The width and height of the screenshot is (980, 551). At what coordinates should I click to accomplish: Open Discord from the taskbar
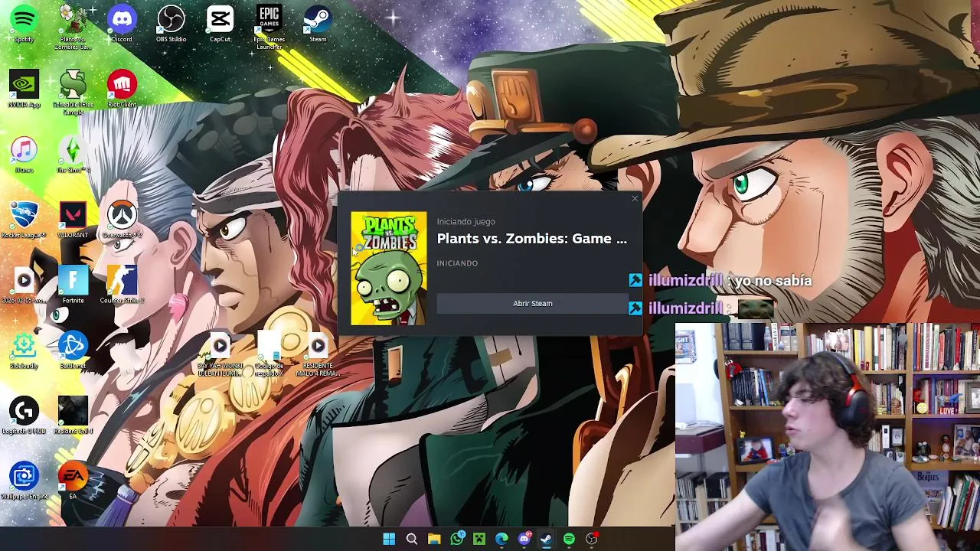(x=524, y=540)
